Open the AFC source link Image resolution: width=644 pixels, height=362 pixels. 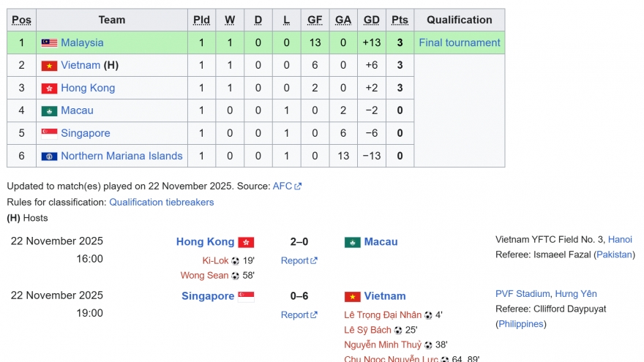pos(282,186)
